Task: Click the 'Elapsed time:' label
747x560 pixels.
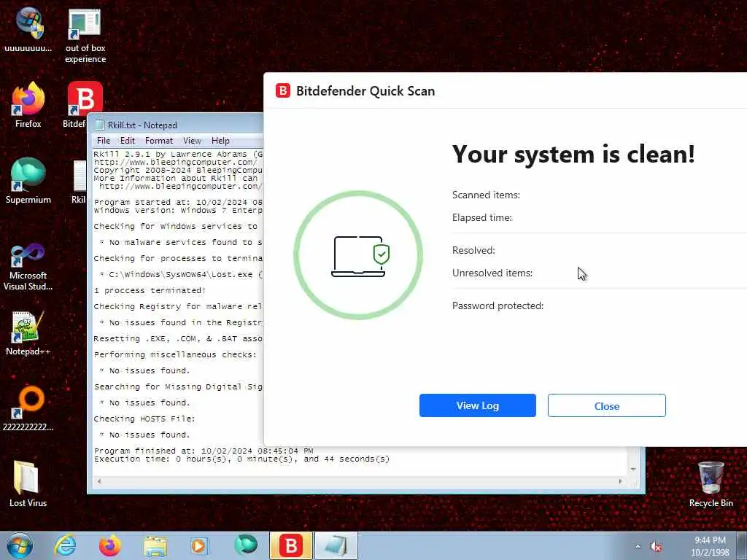Action: [482, 217]
